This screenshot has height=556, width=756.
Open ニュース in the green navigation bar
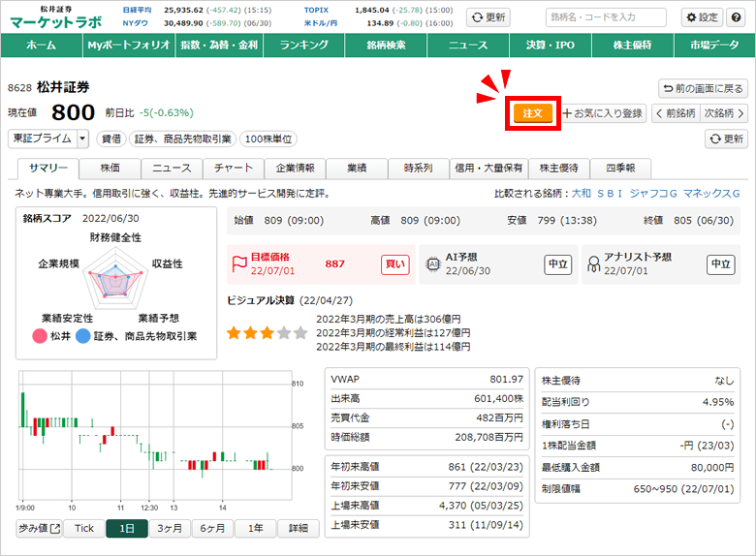coord(468,46)
